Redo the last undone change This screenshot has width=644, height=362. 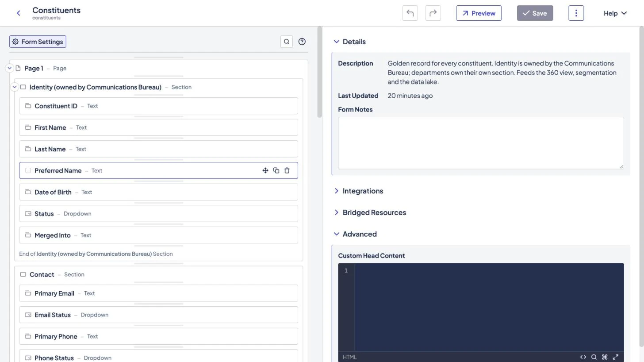pyautogui.click(x=433, y=13)
